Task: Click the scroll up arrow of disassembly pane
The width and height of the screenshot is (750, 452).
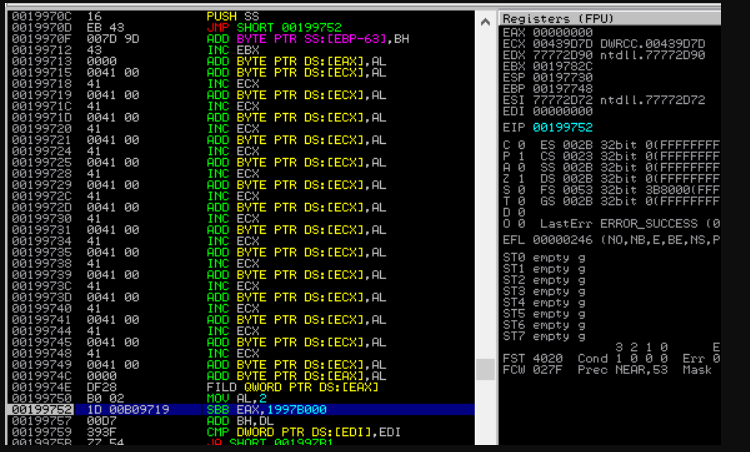Action: pos(485,18)
